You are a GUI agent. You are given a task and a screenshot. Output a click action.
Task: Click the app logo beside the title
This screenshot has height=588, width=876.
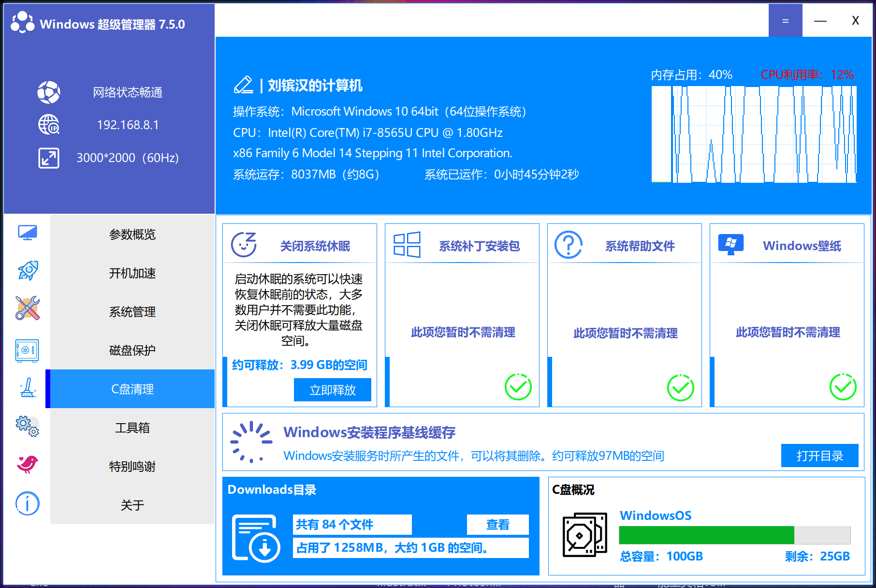(x=23, y=22)
